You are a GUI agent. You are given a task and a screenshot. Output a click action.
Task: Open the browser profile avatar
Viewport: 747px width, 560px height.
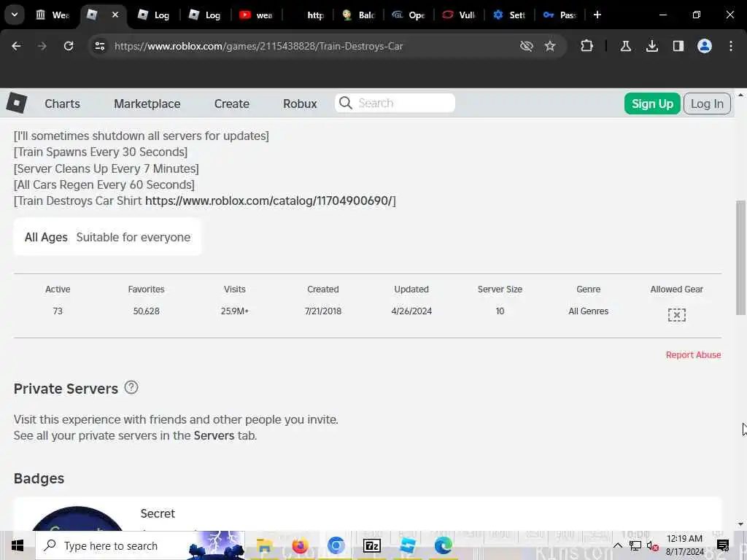704,46
